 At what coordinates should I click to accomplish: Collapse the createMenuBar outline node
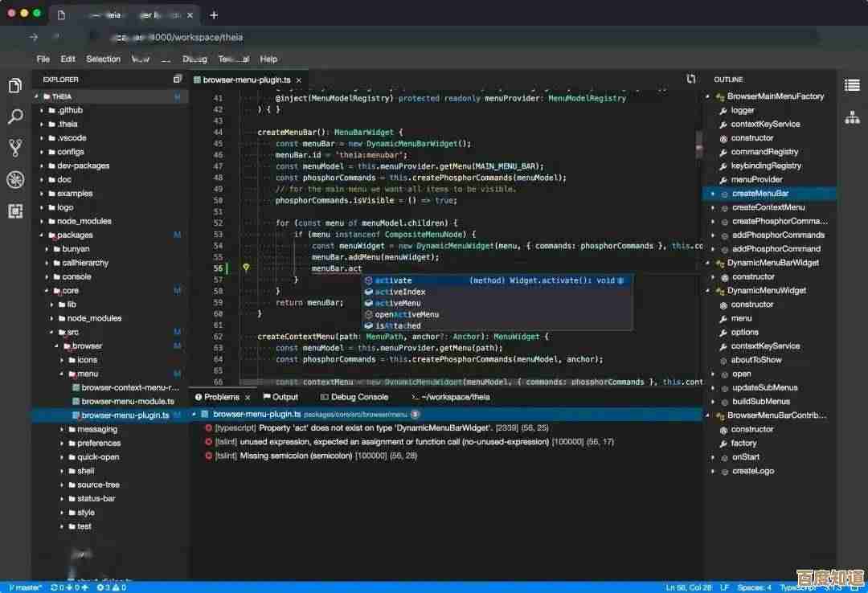pos(710,193)
